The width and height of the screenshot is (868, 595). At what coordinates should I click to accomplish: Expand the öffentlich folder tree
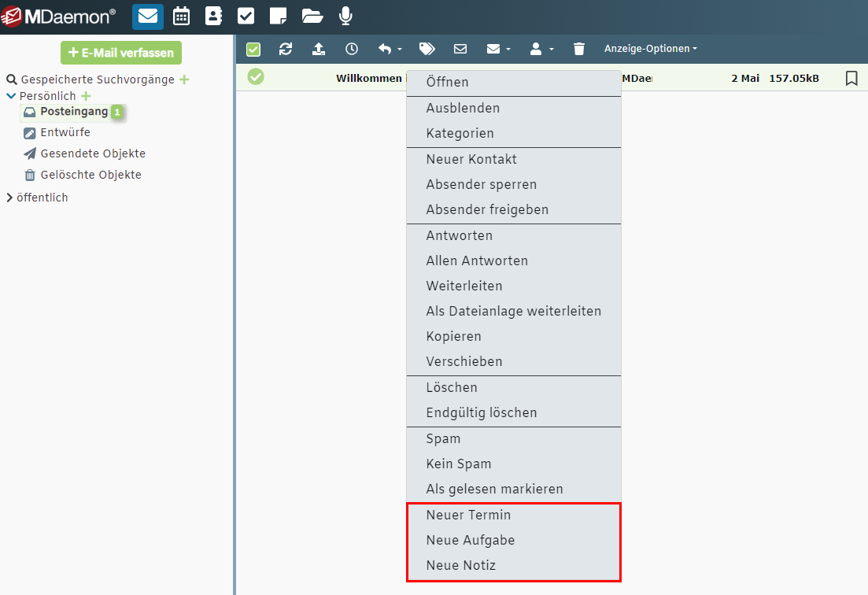[10, 198]
